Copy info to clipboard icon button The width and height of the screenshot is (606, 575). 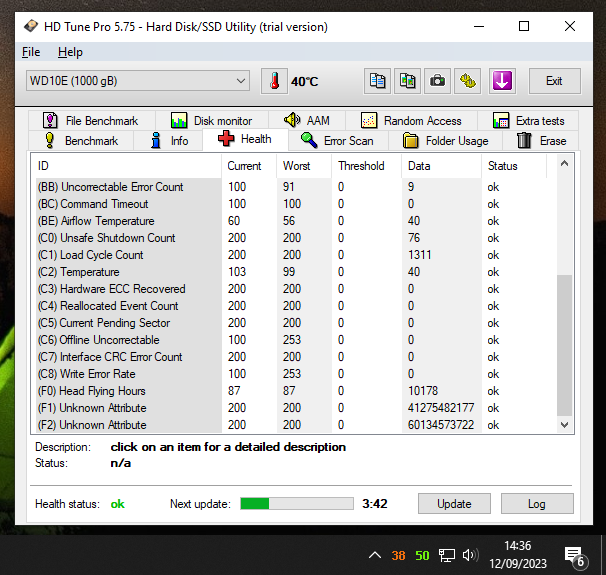click(x=377, y=81)
